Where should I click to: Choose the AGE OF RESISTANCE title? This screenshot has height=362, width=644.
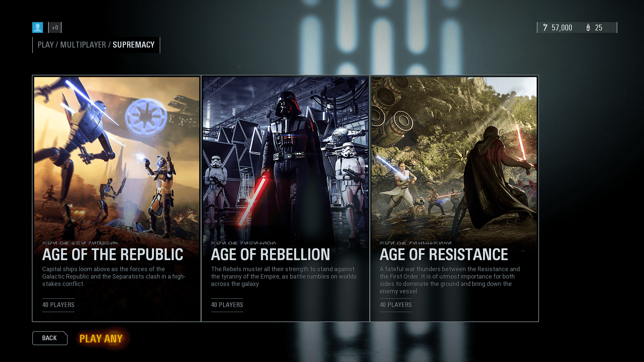(444, 255)
